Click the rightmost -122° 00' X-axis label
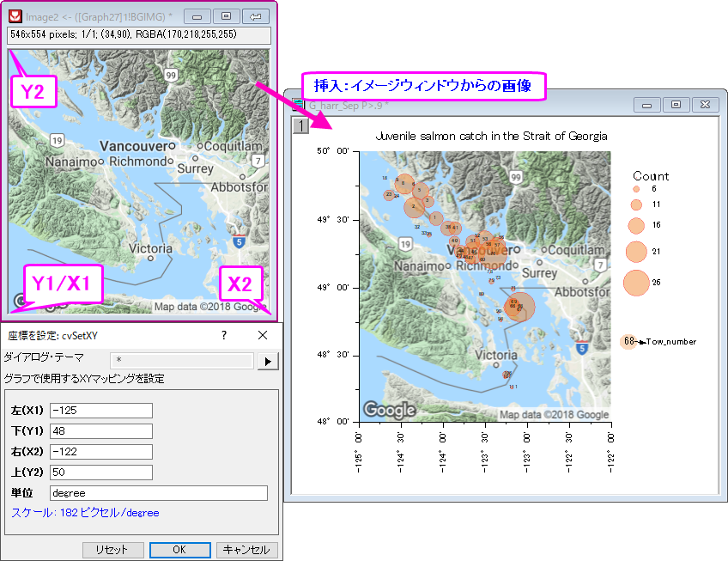 (x=610, y=452)
